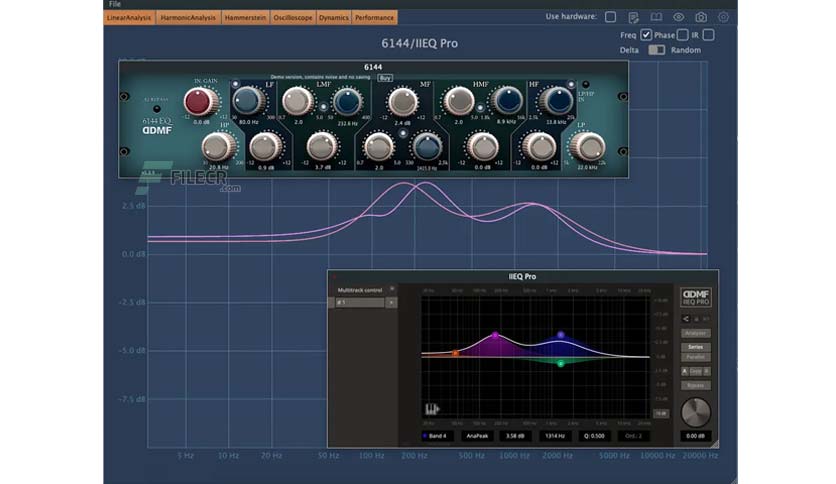Select the orange band node in IIEQ Pro
Screen dimensions: 836x484
(455, 353)
